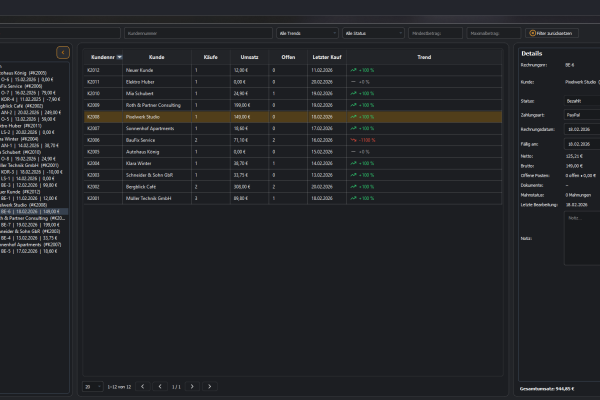Select the Elektro Huber name cell
Image resolution: width=600 pixels, height=400 pixels.
point(157,82)
